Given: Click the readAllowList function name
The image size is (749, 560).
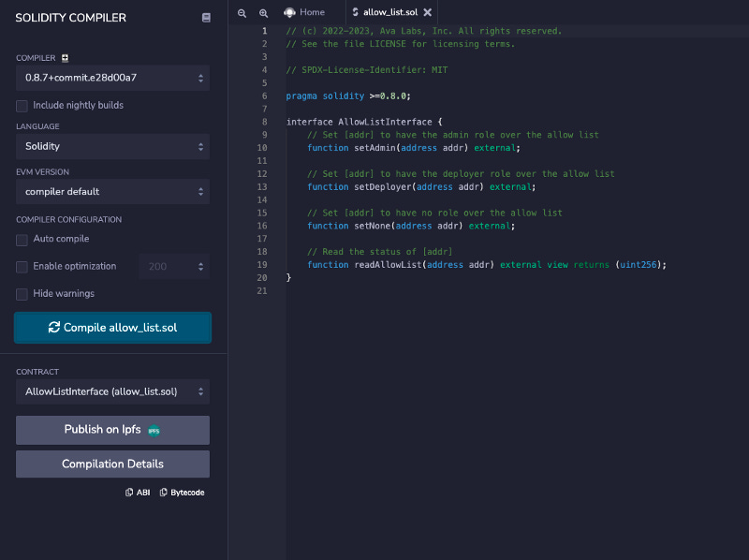Looking at the screenshot, I should [388, 265].
